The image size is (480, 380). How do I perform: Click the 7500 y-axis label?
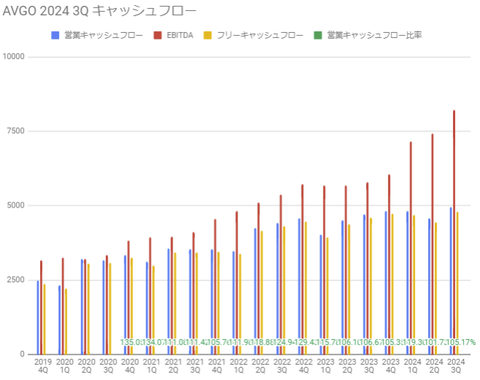(16, 131)
